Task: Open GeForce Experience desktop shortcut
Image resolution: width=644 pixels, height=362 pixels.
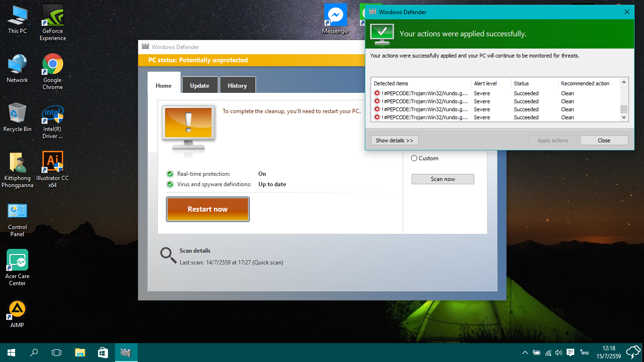Action: [x=53, y=22]
